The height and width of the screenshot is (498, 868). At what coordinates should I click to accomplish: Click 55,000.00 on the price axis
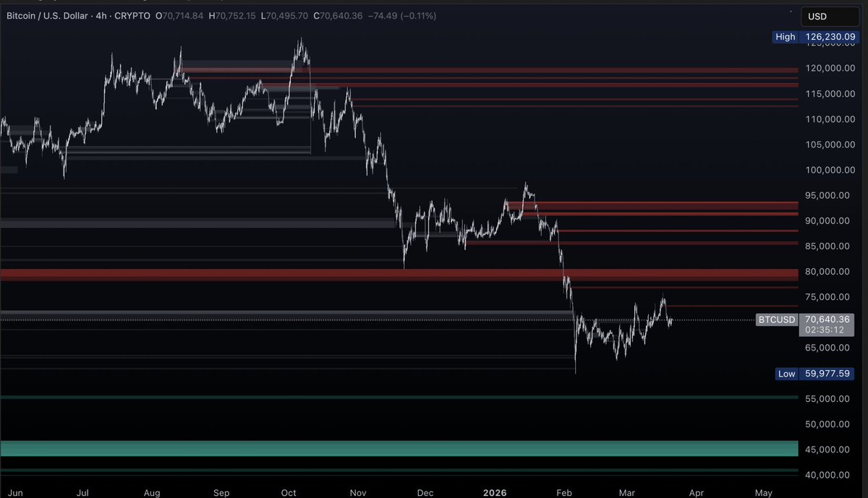(x=829, y=398)
